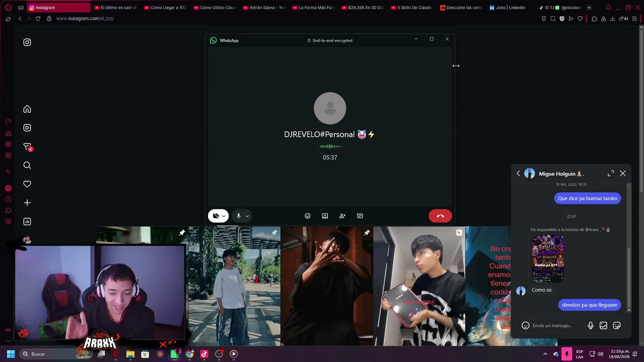
Task: Reload the Instagram page
Action: [x=38, y=19]
